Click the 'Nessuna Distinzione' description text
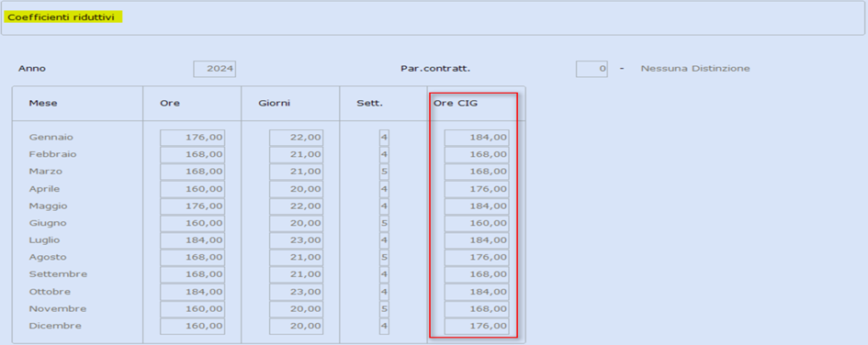 [695, 69]
